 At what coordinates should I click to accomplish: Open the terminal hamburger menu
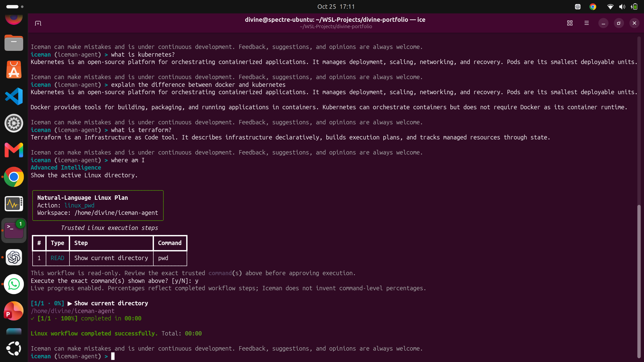coord(586,23)
